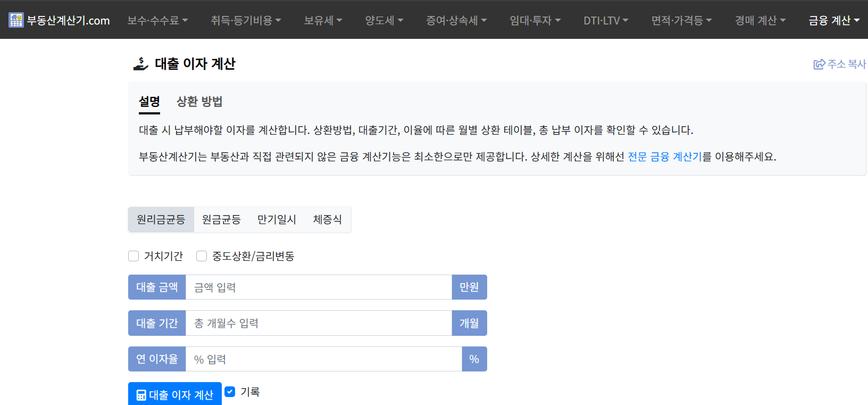Select the 체증식 repayment tab
The height and width of the screenshot is (405, 868).
point(328,219)
